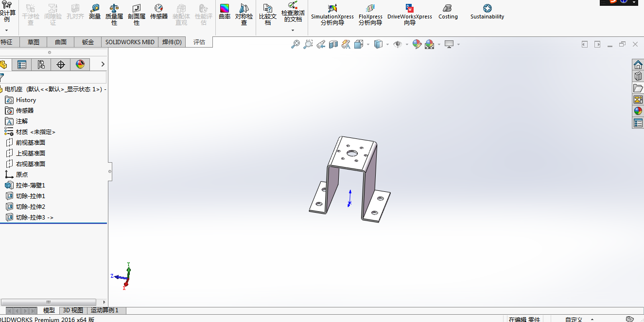The height and width of the screenshot is (322, 644).
Task: Open Hide/Show Items dropdown arrow
Action: (406, 45)
